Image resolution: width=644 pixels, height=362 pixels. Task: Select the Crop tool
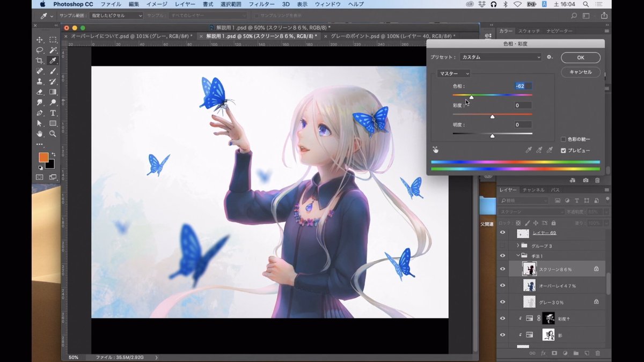tap(39, 60)
